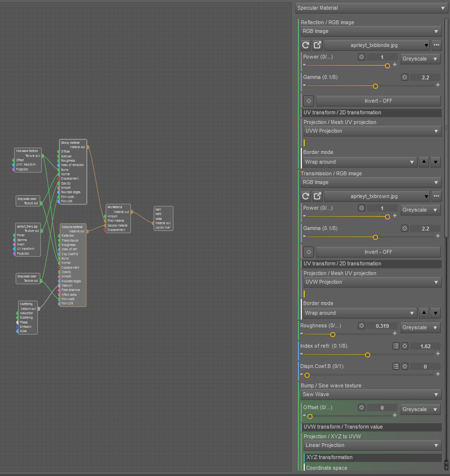Select the aprleyt_trans.jpg texture node
The width and height of the screenshot is (450, 476).
tap(28, 240)
